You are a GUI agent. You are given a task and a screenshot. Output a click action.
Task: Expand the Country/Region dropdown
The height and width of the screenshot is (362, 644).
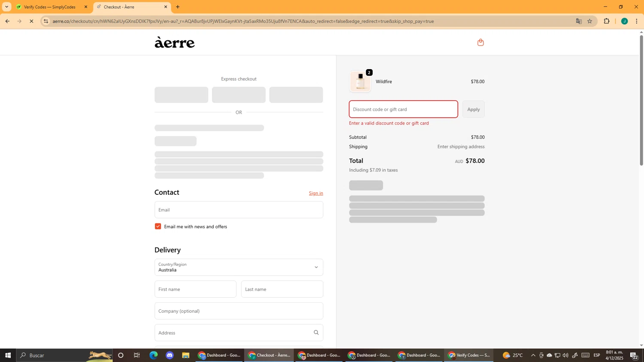[239, 267]
